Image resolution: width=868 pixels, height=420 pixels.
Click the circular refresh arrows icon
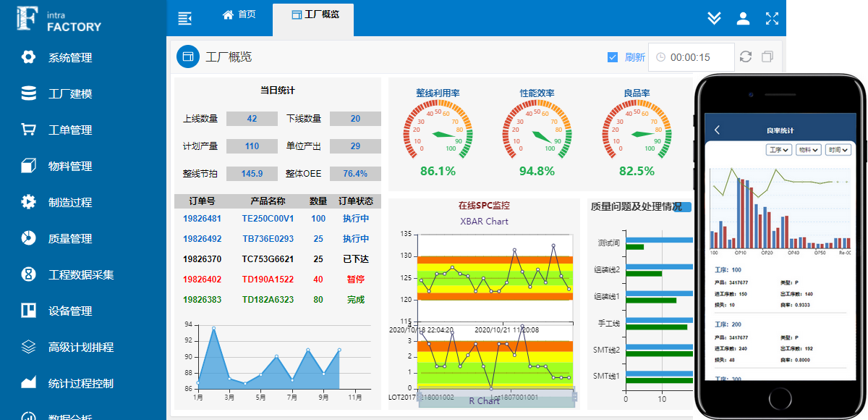[x=746, y=56]
